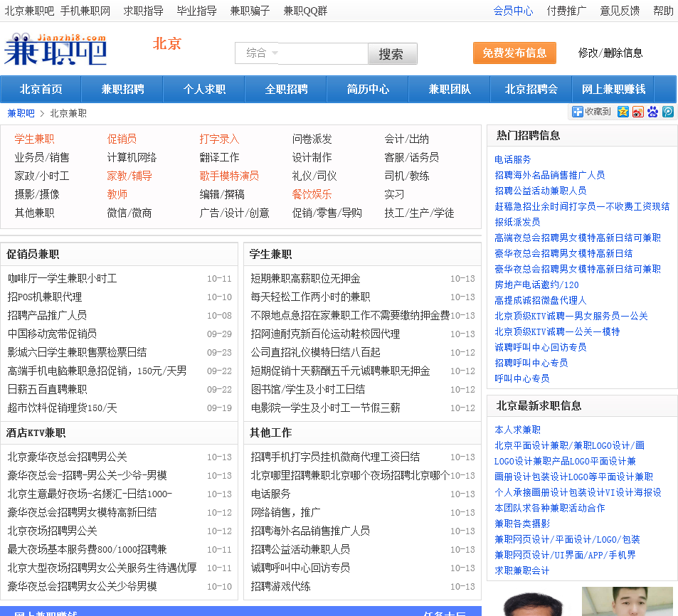Screen dimensions: 678x616
Task: Open listing 短期兼职高薪职位无押金
Action: coord(305,278)
